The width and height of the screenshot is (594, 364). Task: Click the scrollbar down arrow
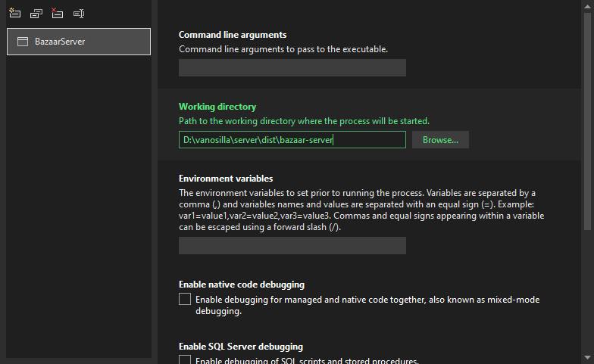point(588,357)
